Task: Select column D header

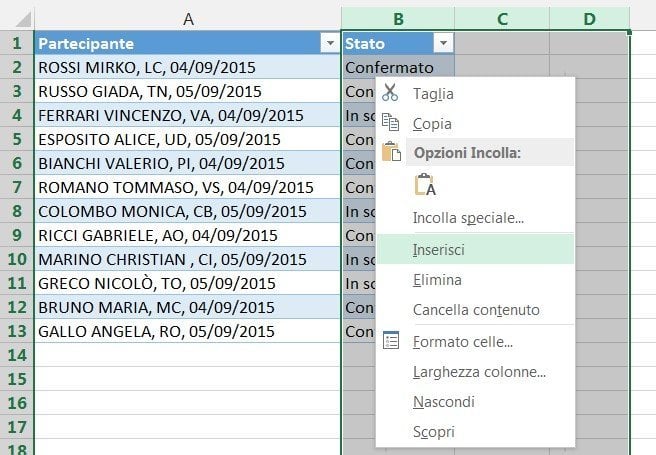Action: coord(589,19)
